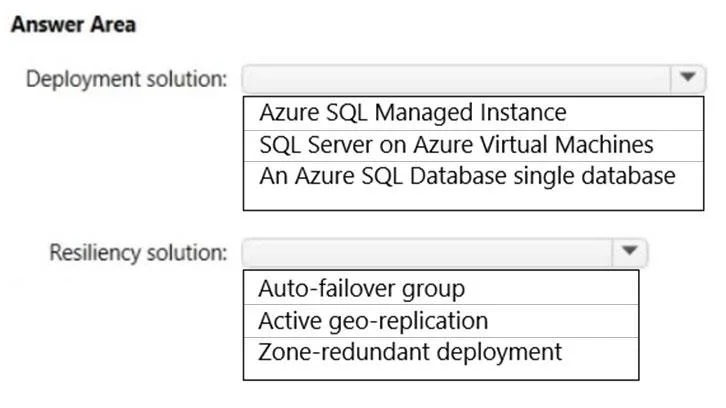Pick An Azure SQL Database single database
Screen dimensions: 726x408
click(473, 177)
